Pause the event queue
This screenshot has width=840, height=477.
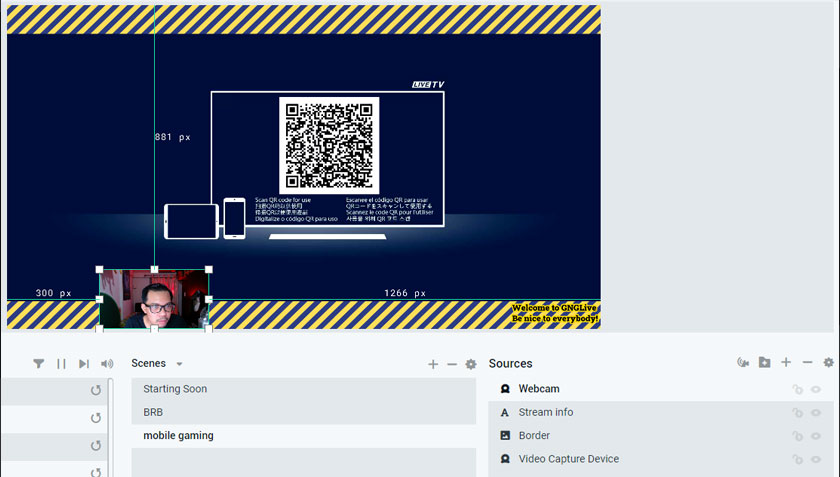(x=61, y=364)
